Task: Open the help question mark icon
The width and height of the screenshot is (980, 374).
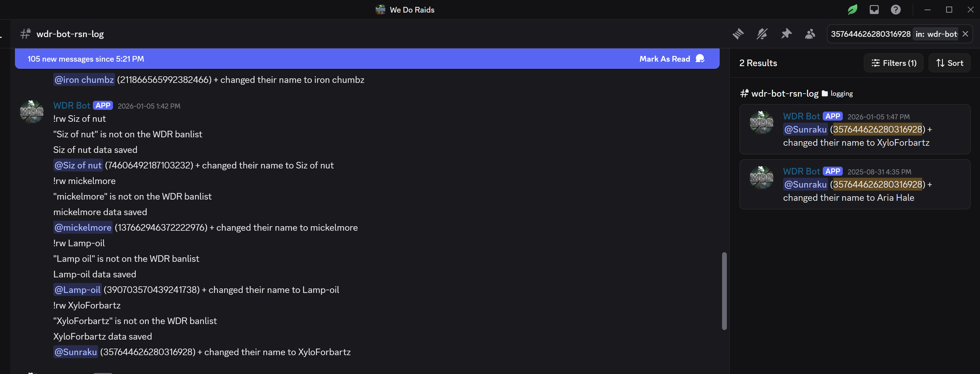Action: (x=896, y=10)
